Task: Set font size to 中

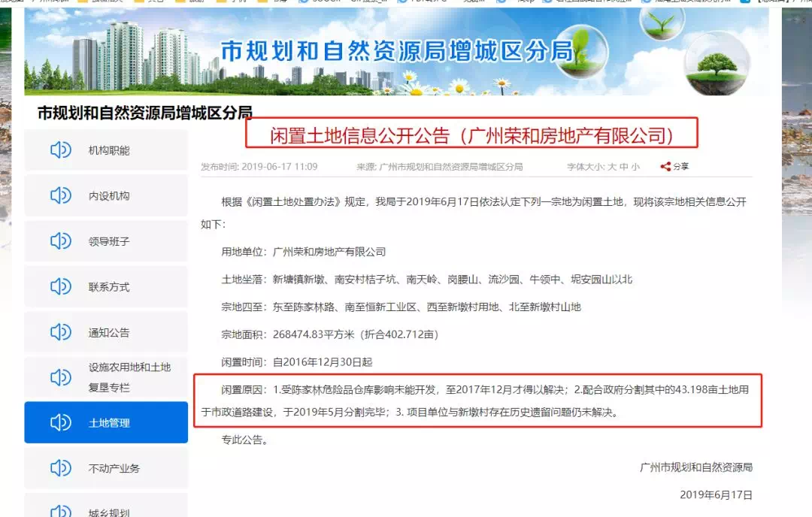Action: pos(623,167)
